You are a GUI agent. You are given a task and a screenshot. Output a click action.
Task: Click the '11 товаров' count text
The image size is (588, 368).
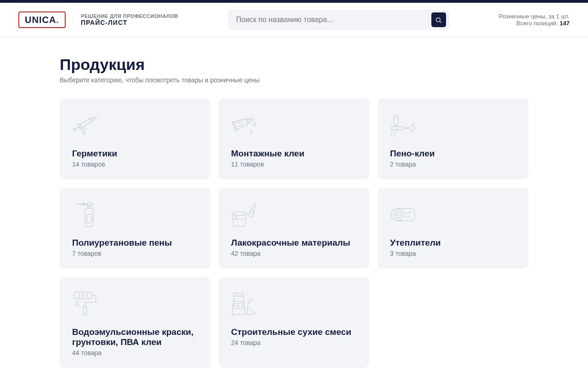248,164
